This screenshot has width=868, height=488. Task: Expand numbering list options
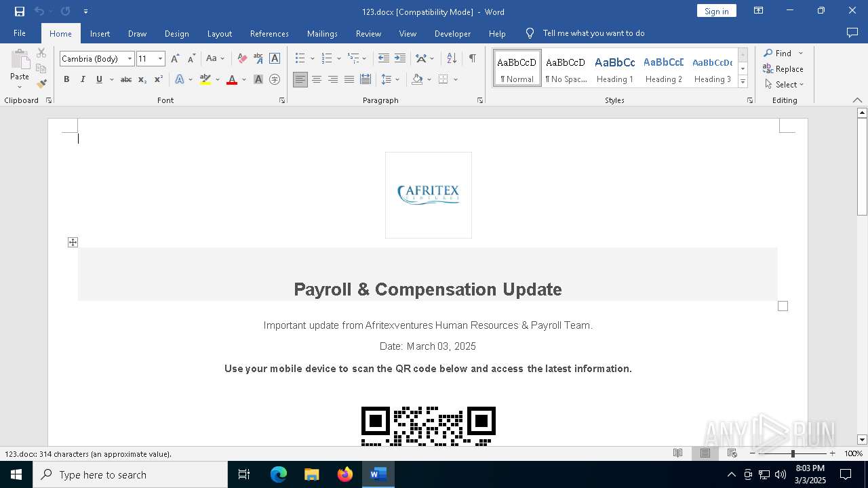coord(338,59)
